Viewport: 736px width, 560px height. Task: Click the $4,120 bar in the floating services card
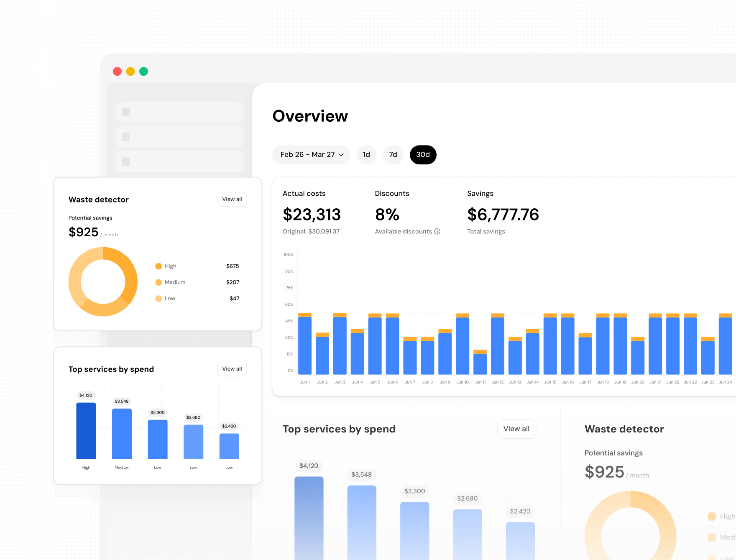(x=86, y=431)
